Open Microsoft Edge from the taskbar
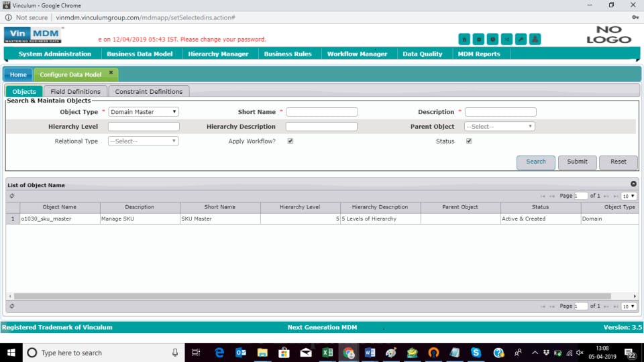This screenshot has width=644, height=362. pos(219,353)
